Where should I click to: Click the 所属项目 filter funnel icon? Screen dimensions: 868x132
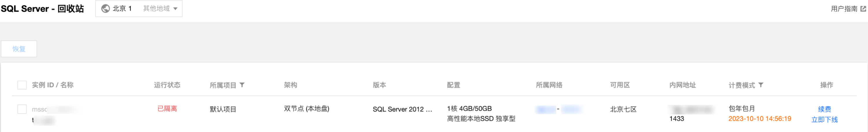point(242,85)
